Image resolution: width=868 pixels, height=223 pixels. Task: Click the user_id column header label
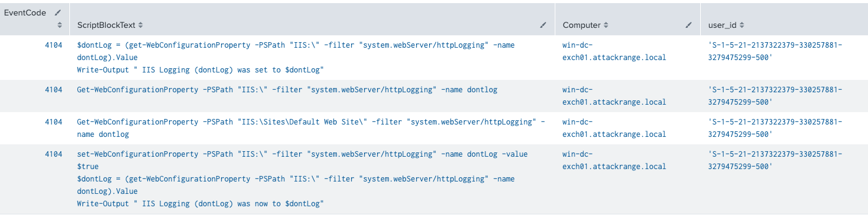pos(722,25)
